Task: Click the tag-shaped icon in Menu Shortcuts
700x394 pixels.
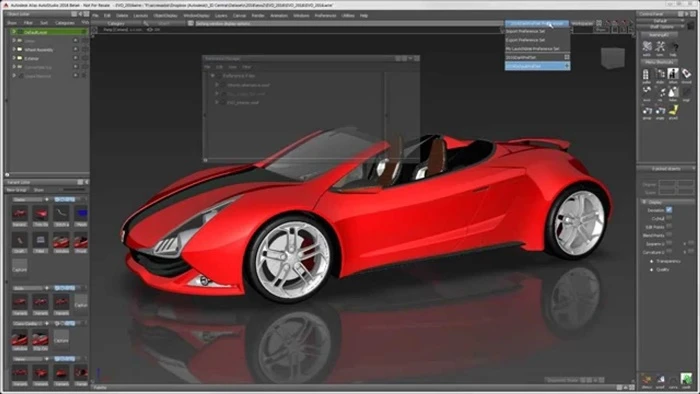Action: point(686,74)
